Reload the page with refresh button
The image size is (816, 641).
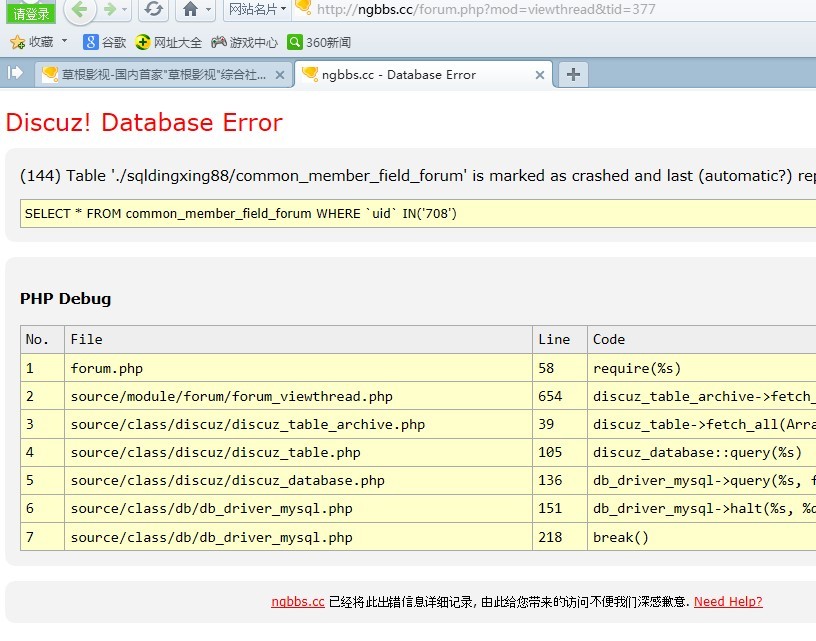pyautogui.click(x=153, y=10)
